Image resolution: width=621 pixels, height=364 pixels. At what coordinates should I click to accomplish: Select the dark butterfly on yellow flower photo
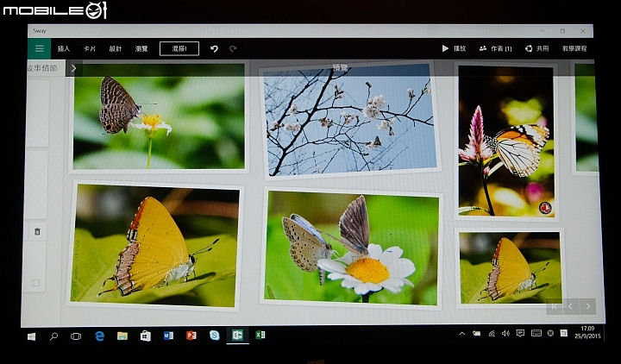pos(159,116)
